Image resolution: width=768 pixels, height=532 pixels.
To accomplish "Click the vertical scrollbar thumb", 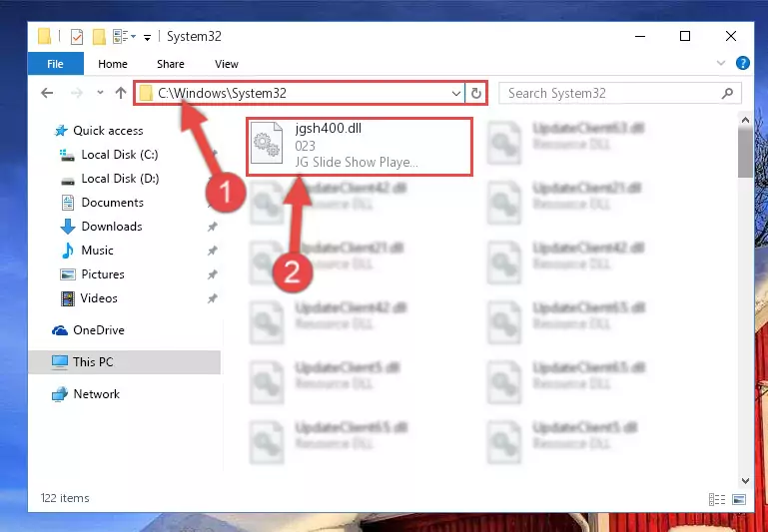I will click(x=745, y=153).
